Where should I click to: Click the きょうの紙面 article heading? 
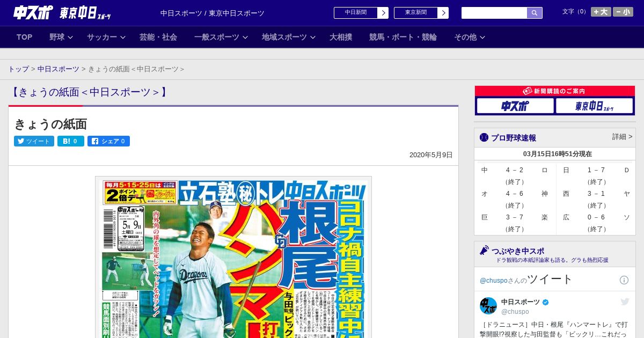tap(50, 124)
